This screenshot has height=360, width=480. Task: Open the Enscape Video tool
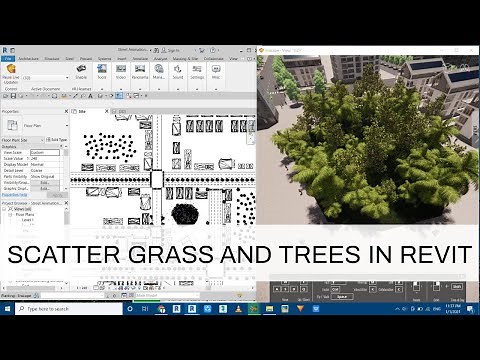pyautogui.click(x=121, y=69)
